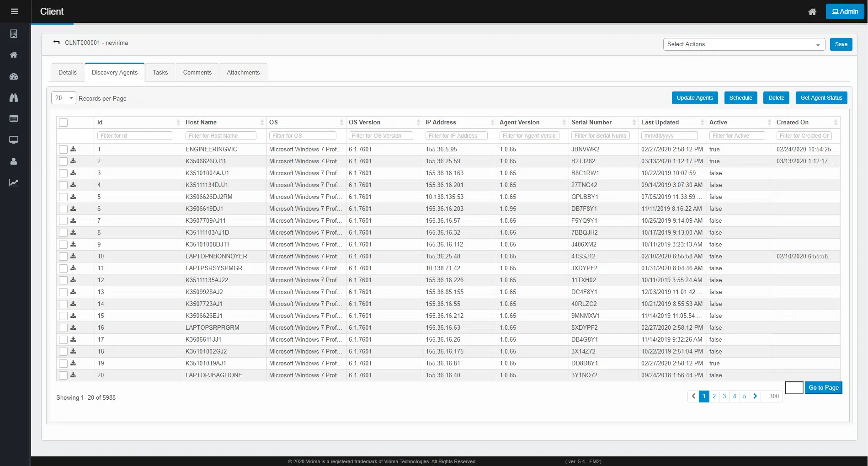Screen dimensions: 868x466
Task: Tick the select-all checkbox in table header
Action: click(x=64, y=123)
